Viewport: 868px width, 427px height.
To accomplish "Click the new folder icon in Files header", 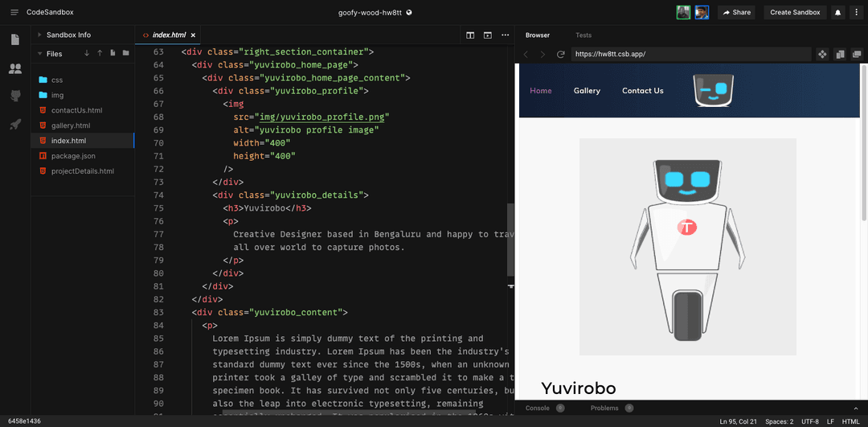I will point(126,54).
